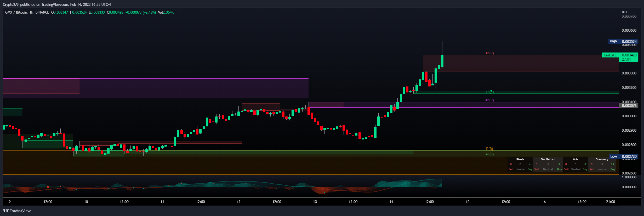This screenshot has height=216, width=644.
Task: Click the Summary column header
Action: 602,159
